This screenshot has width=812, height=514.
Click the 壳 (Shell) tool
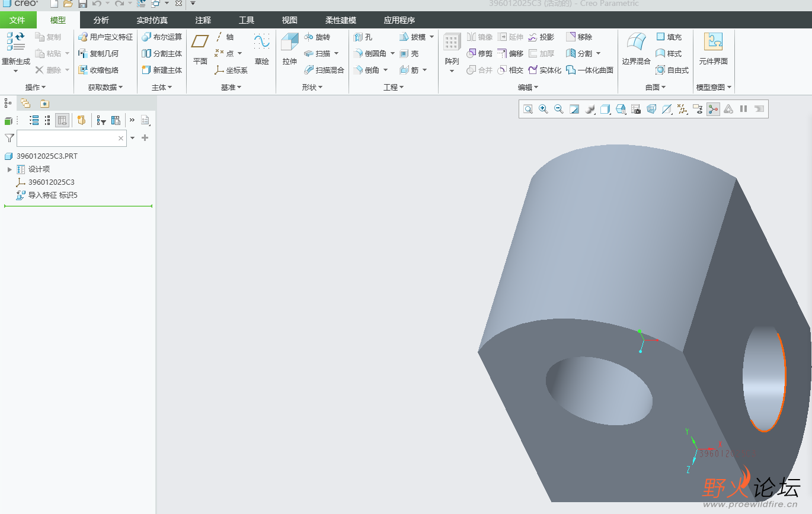coord(409,53)
